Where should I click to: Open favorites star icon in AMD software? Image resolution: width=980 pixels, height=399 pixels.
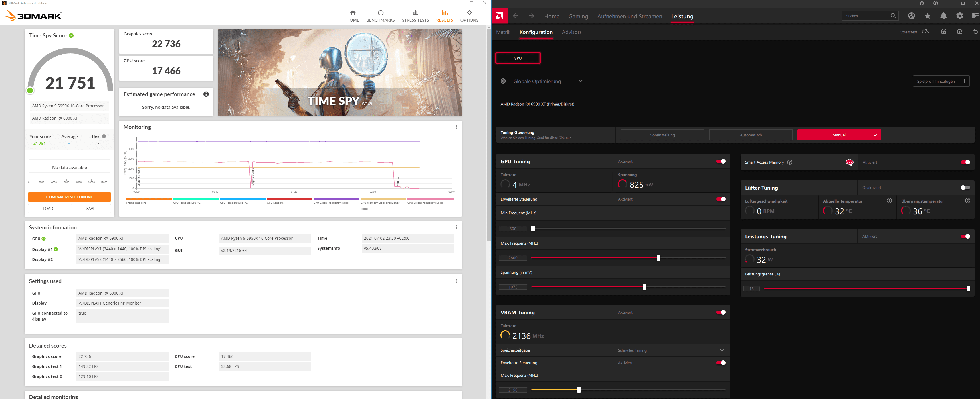(x=928, y=16)
